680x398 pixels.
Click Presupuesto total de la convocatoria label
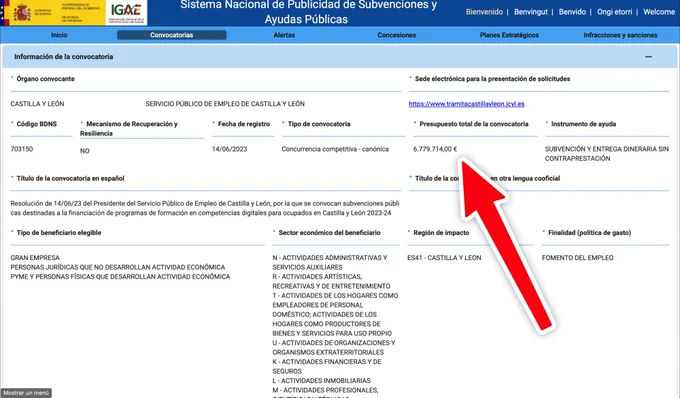click(474, 124)
